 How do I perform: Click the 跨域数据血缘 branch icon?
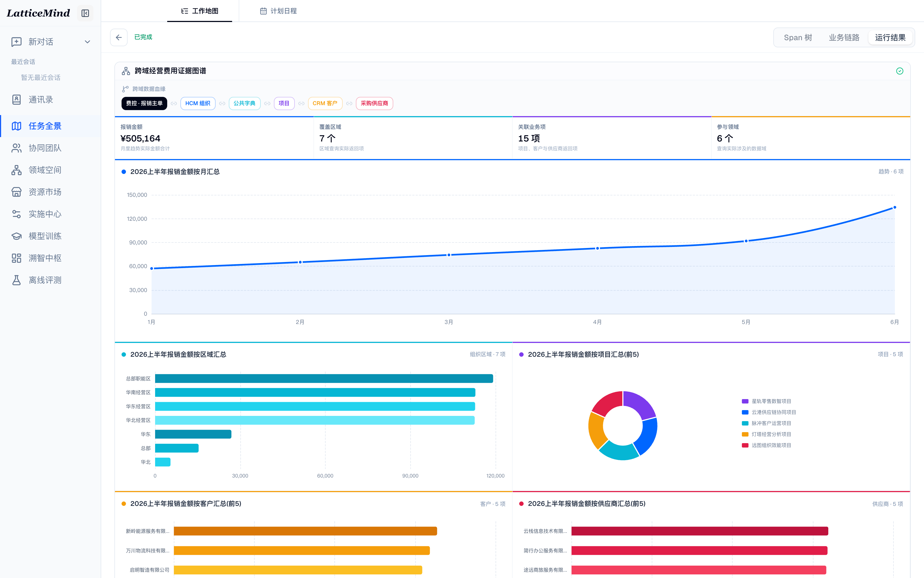pos(125,89)
